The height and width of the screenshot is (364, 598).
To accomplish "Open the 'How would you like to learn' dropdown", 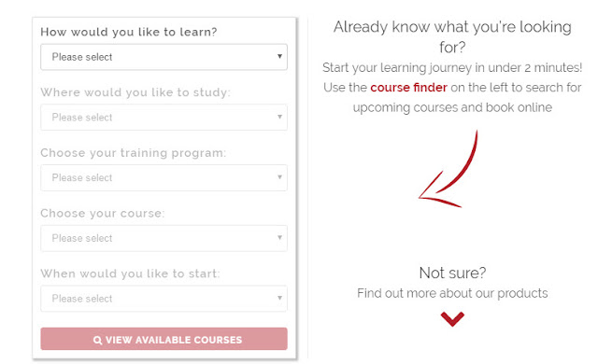I will coord(164,57).
